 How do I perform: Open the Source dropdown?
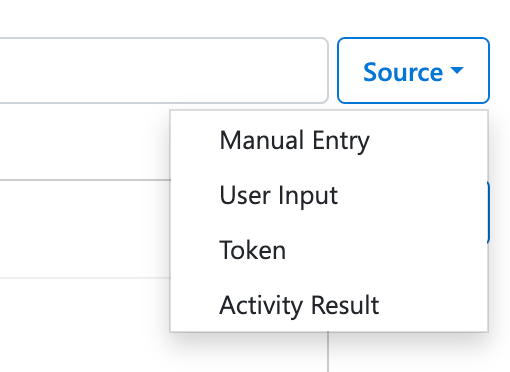tap(413, 70)
